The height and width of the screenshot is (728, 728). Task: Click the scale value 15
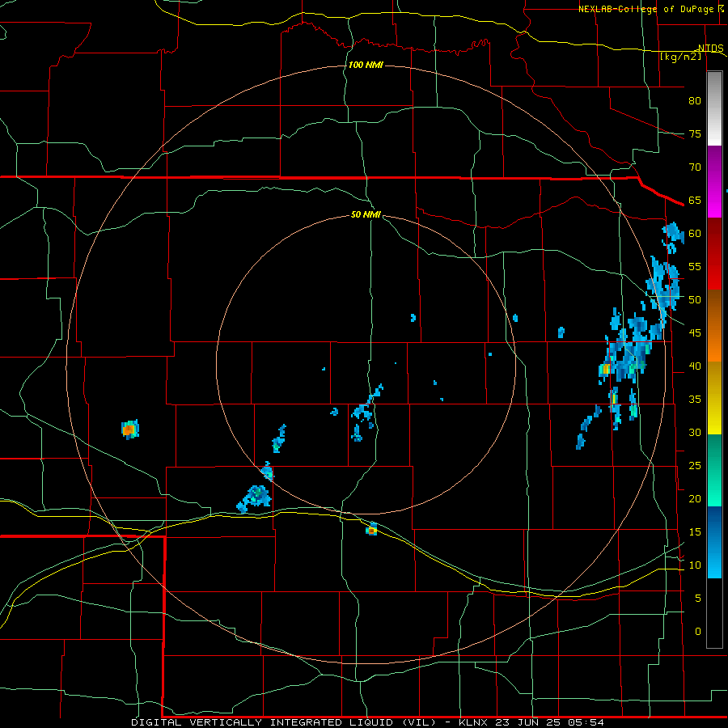click(x=695, y=532)
